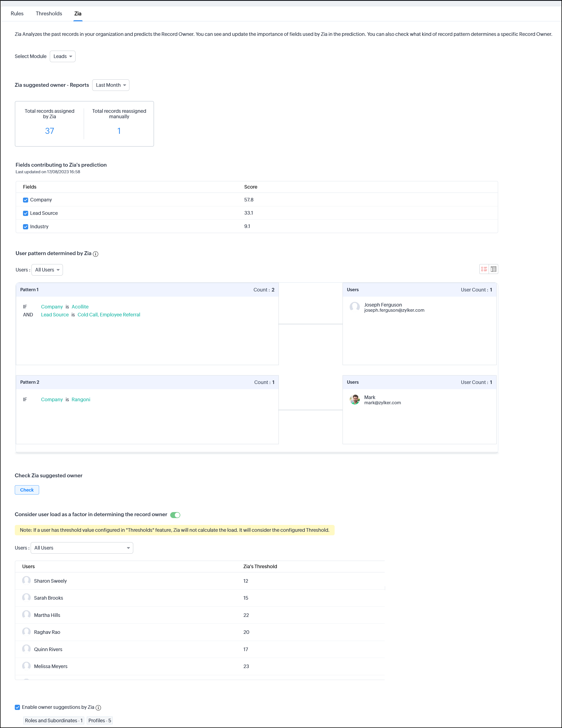Uncheck the Lead Source field checkbox
The width and height of the screenshot is (562, 728).
tap(26, 213)
